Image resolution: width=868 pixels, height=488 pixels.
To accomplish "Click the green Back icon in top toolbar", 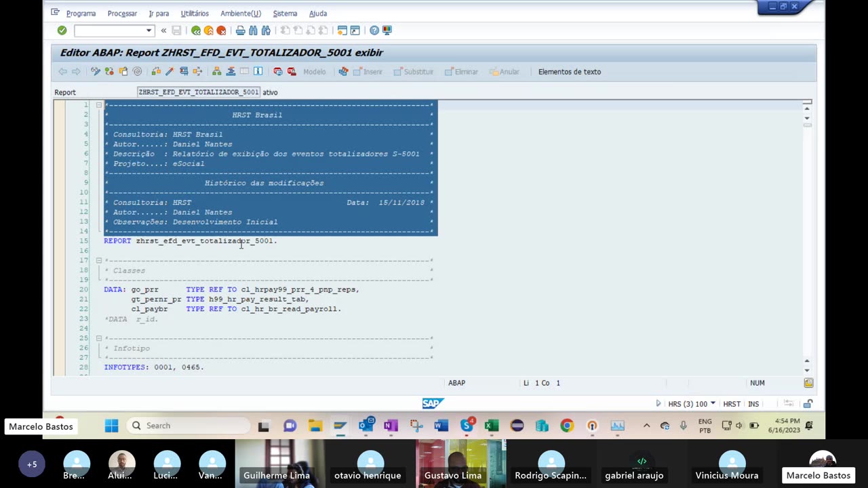I will [196, 30].
